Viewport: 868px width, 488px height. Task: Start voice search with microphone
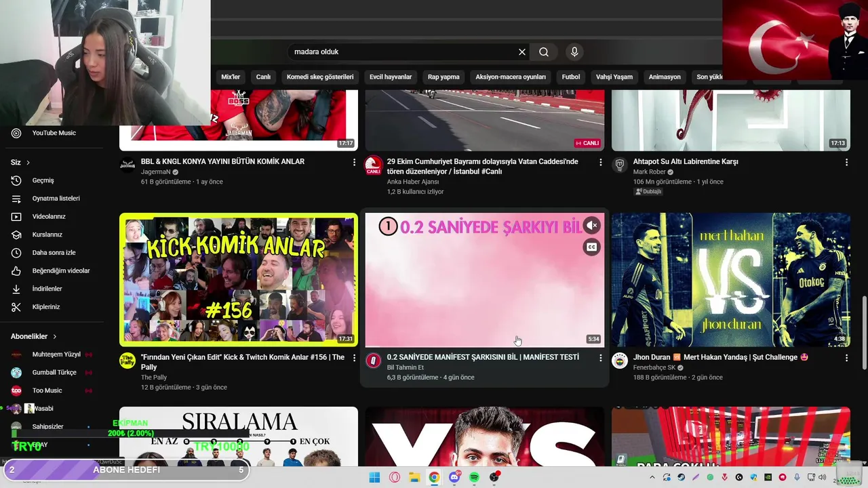pyautogui.click(x=574, y=52)
